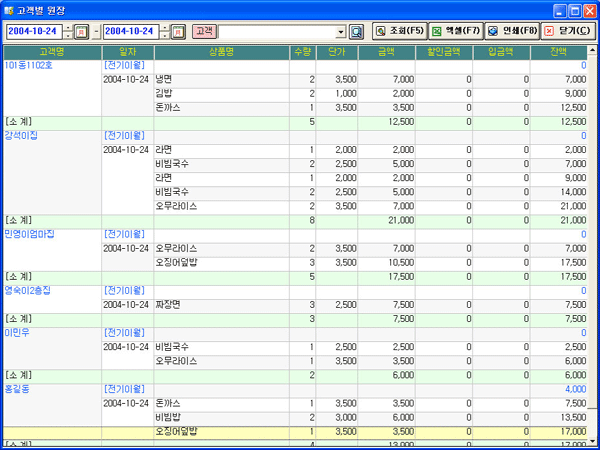
Task: Click the [소 계] subtotal row for 영숙이2층집
Action: pyautogui.click(x=295, y=319)
